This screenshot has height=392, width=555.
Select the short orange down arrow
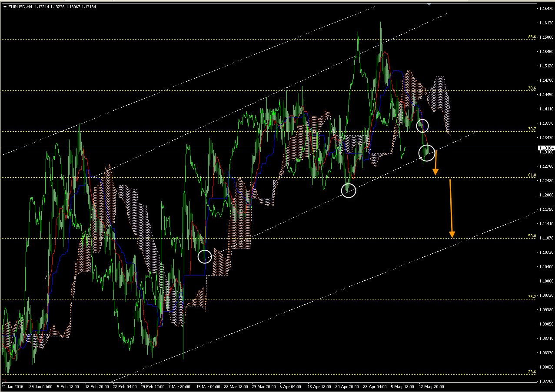click(435, 163)
